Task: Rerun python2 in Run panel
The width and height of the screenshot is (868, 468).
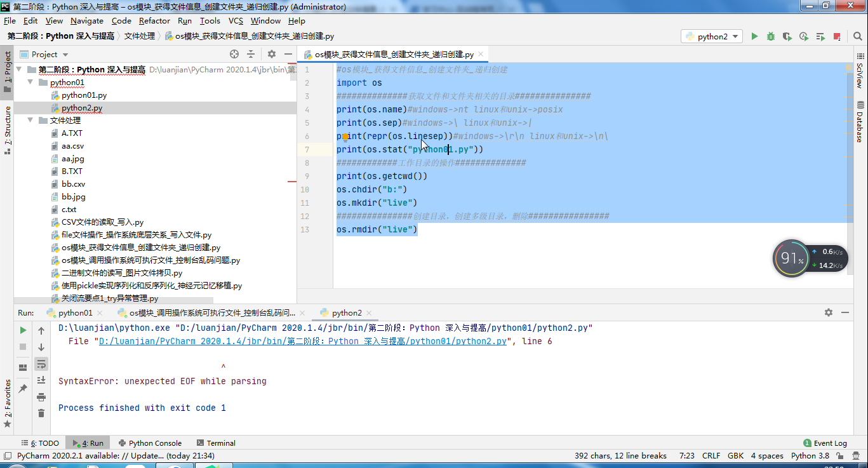Action: pyautogui.click(x=23, y=330)
